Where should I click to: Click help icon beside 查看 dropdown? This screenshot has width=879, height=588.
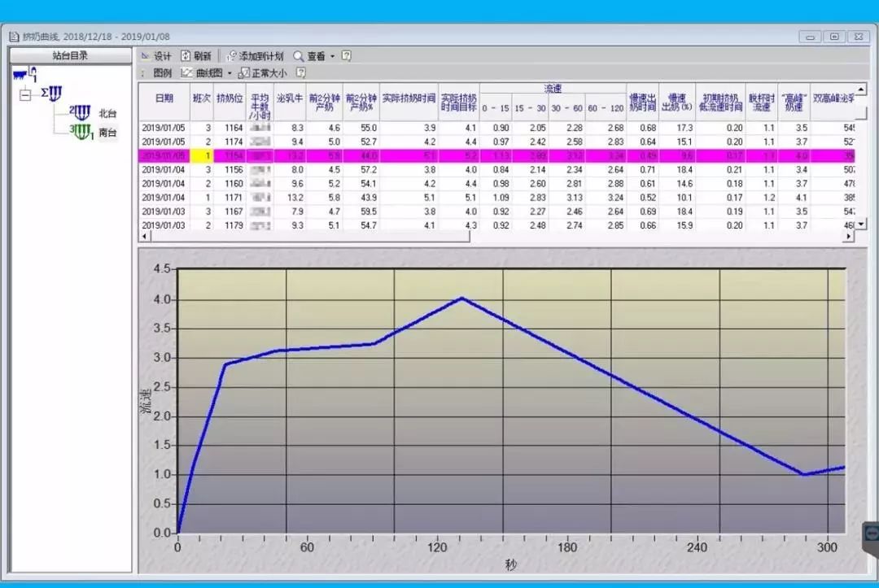(x=346, y=56)
